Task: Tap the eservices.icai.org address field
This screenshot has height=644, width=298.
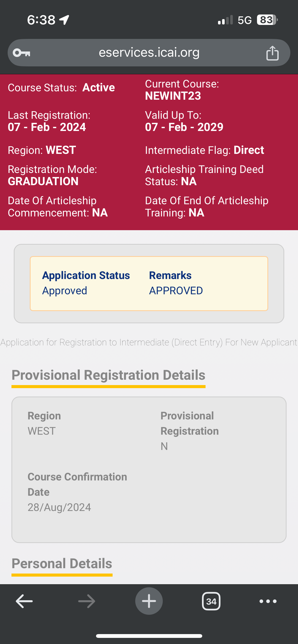Action: (x=149, y=53)
